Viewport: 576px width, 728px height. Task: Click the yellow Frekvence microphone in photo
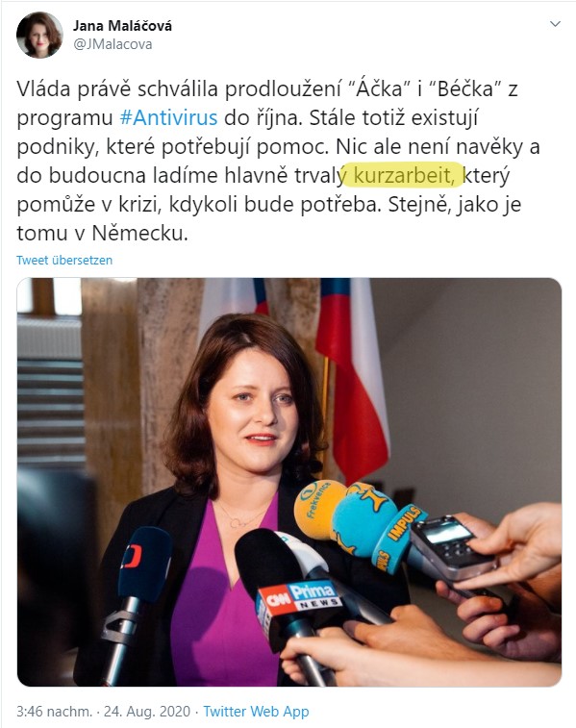coord(318,509)
